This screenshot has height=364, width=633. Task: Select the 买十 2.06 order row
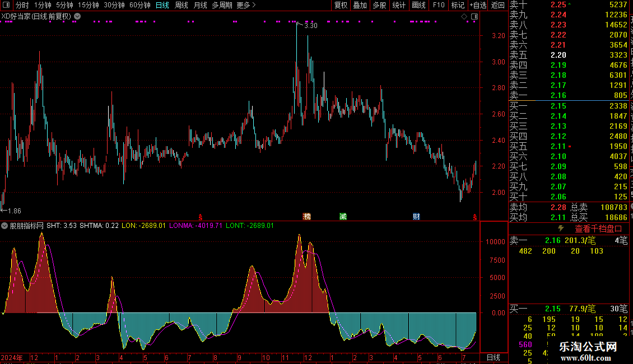tap(569, 197)
